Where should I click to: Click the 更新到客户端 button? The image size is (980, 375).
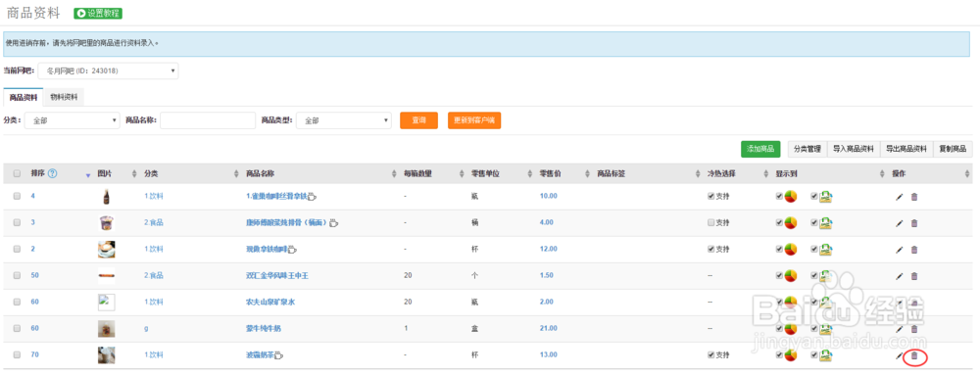tap(474, 120)
